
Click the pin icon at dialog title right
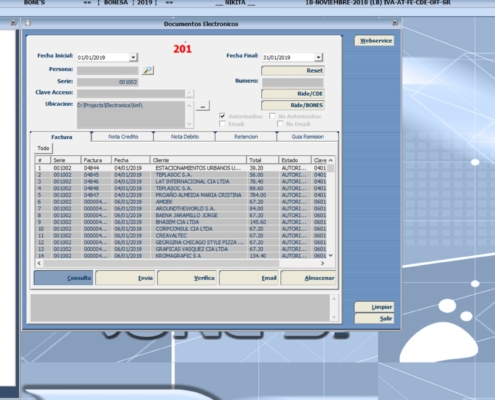tap(395, 23)
